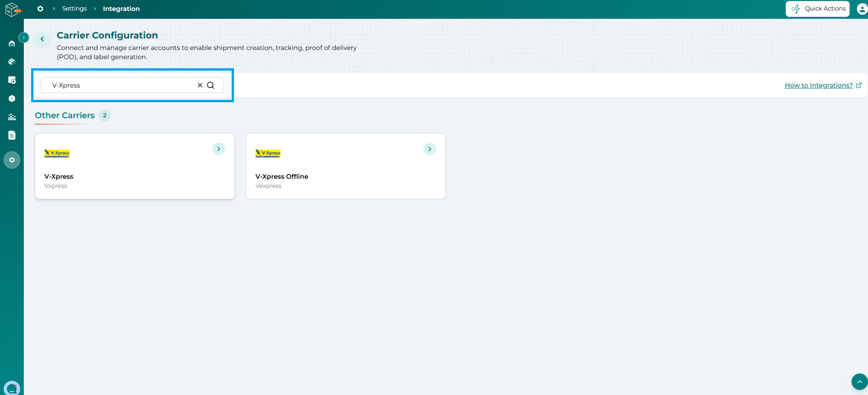This screenshot has height=395, width=868.
Task: Click the Other Carriers count badge
Action: pos(105,115)
